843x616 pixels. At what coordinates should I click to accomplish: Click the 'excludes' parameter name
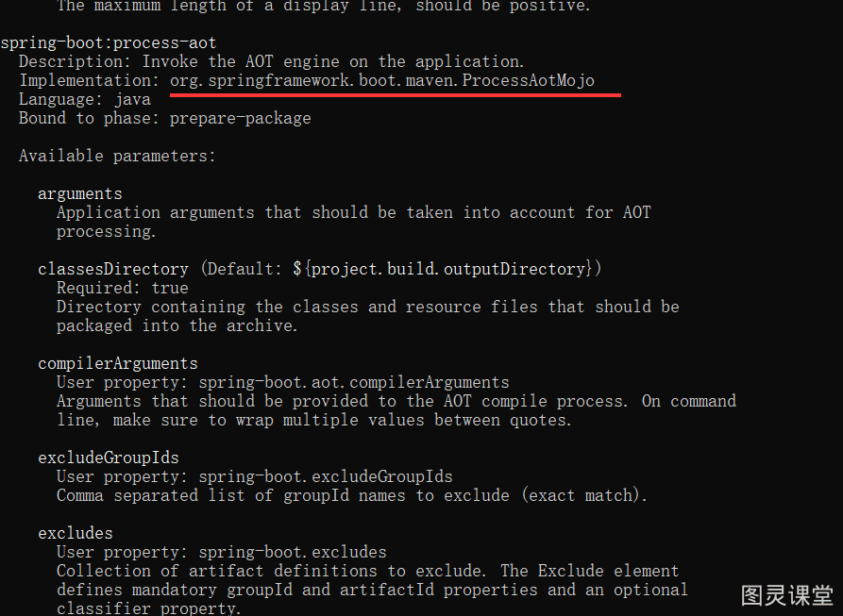tap(76, 533)
